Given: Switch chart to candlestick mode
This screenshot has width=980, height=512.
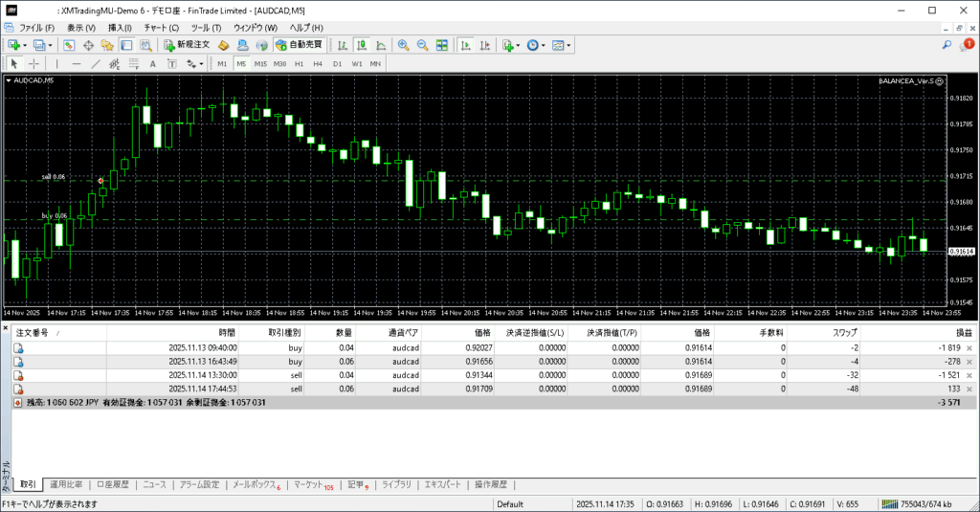Looking at the screenshot, I should coord(363,45).
